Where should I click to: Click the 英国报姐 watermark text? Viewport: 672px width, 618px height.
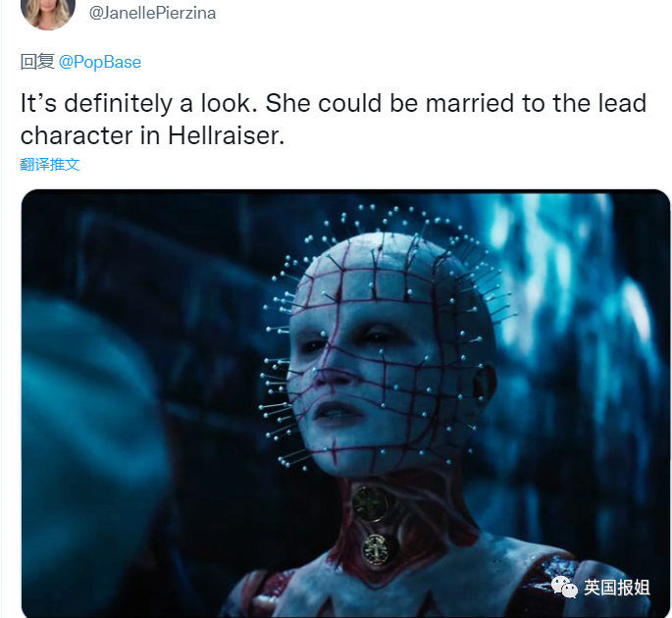[x=616, y=588]
